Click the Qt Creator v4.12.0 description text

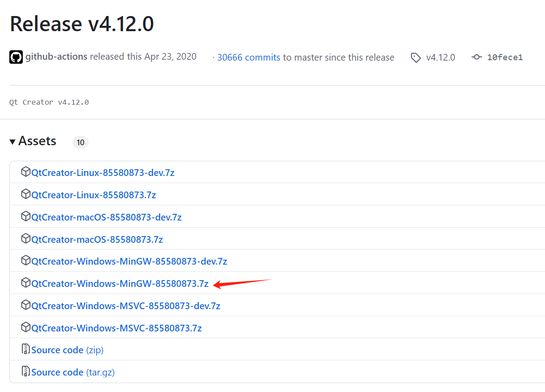coord(49,102)
